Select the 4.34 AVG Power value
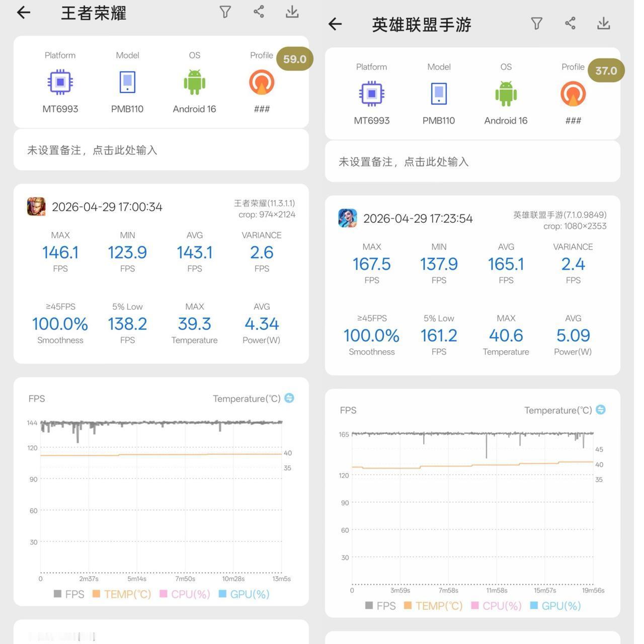 tap(262, 324)
